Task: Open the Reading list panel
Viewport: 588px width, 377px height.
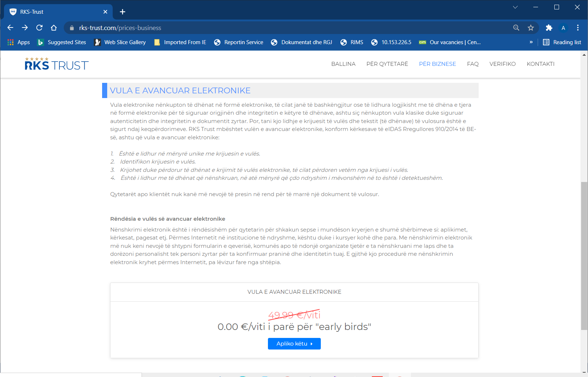Action: coord(562,42)
